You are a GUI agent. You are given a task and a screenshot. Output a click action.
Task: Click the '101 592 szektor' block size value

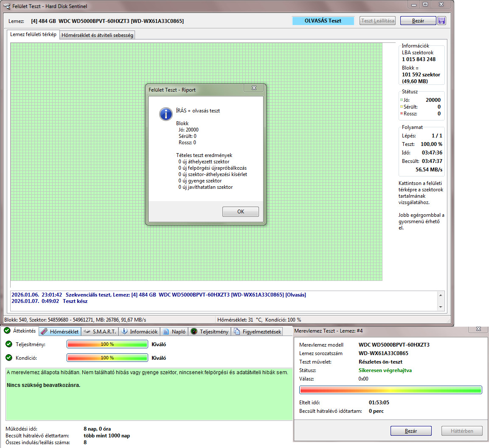tap(421, 75)
